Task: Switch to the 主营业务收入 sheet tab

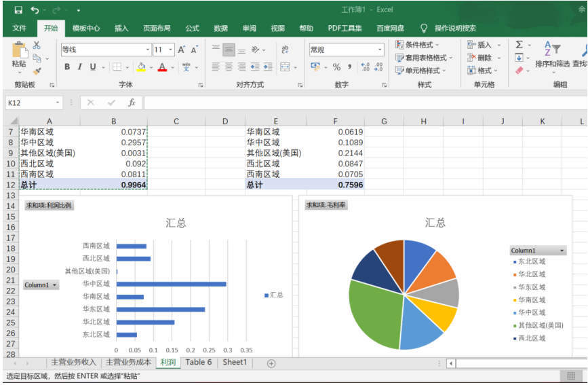Action: click(73, 363)
